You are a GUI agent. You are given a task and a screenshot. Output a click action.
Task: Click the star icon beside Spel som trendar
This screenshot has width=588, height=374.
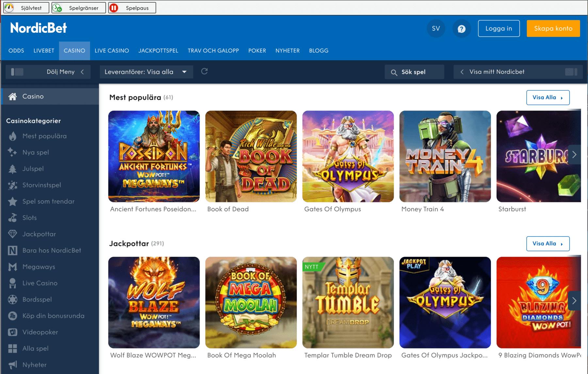point(13,201)
